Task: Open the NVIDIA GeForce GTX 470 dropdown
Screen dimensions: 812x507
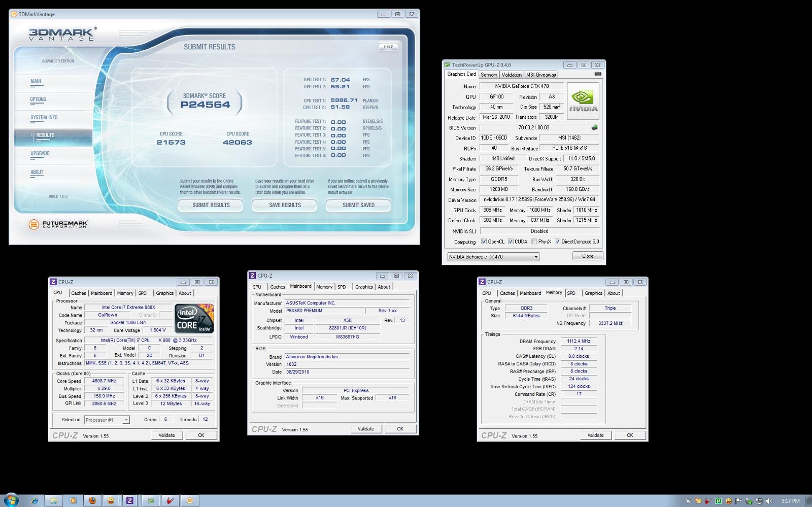Action: click(493, 257)
